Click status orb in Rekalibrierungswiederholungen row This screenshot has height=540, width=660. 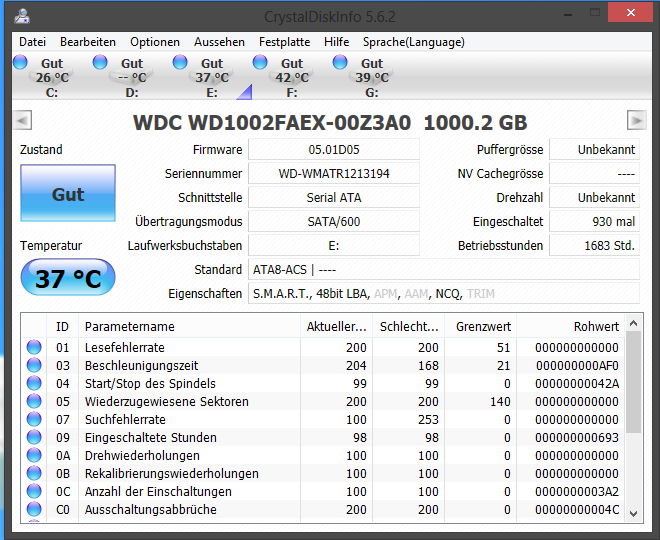(x=34, y=473)
